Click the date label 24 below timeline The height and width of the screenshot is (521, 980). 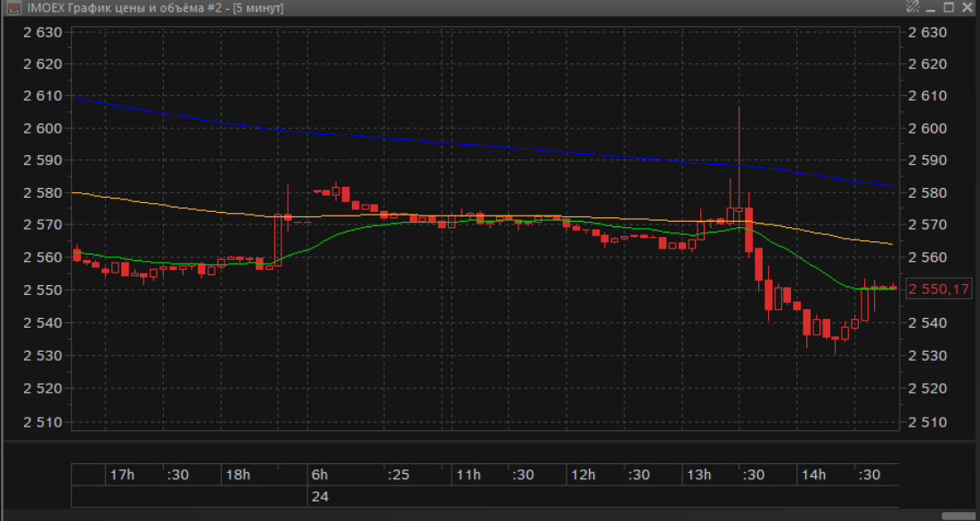tap(320, 496)
